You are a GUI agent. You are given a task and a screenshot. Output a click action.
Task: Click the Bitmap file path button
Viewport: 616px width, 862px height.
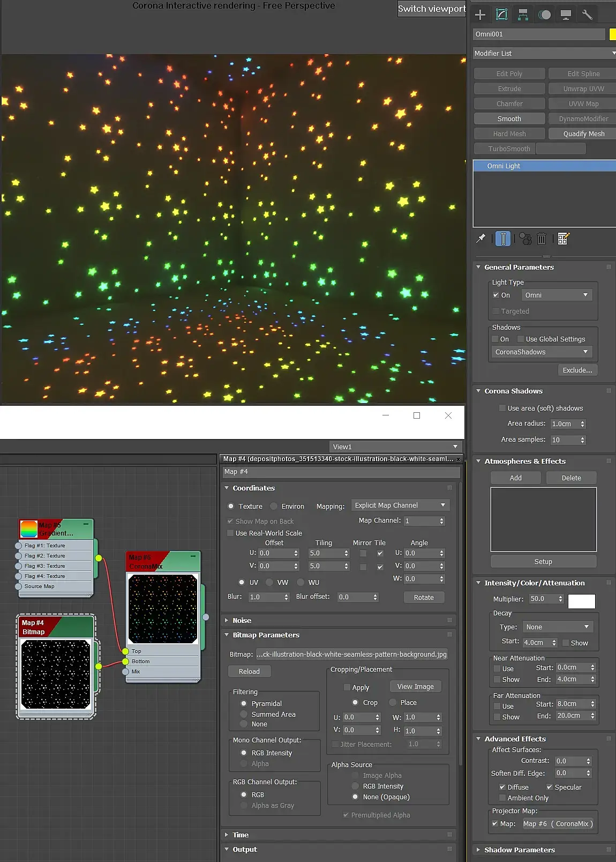pyautogui.click(x=351, y=654)
